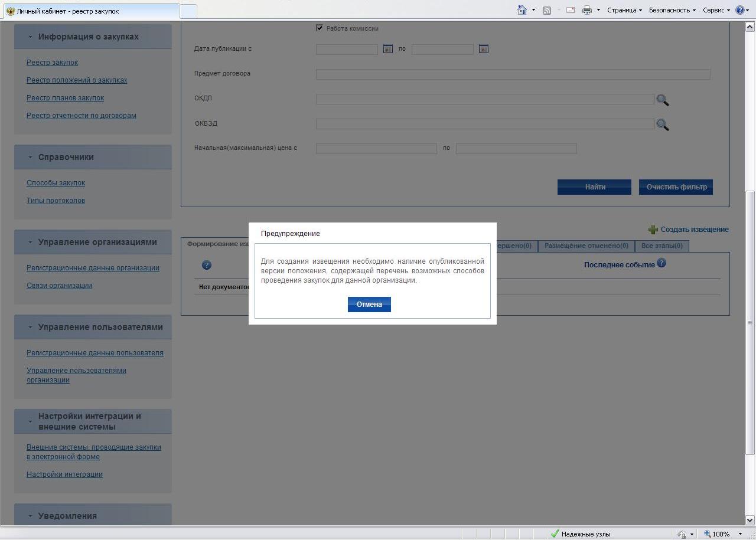The image size is (756, 540).
Task: Click the help icon beside Последнее событие
Action: tap(661, 263)
